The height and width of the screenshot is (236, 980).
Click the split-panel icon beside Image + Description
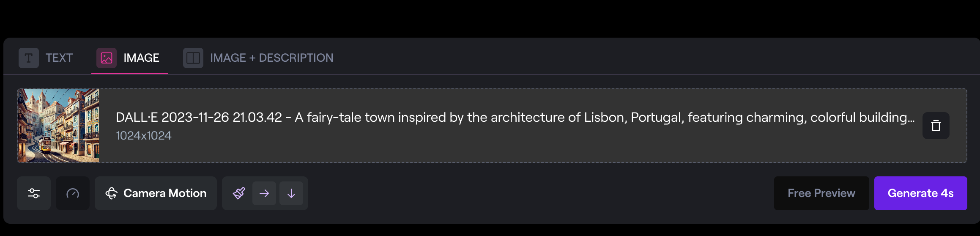(x=193, y=58)
